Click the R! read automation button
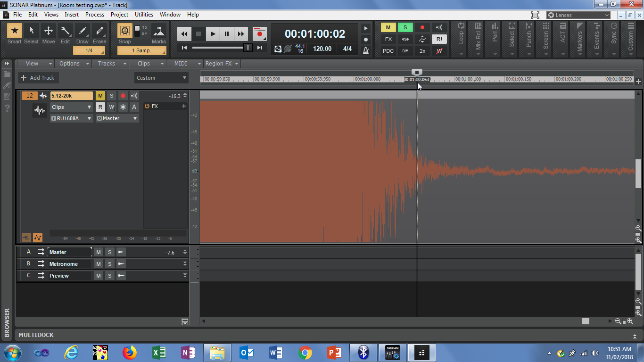 (439, 39)
